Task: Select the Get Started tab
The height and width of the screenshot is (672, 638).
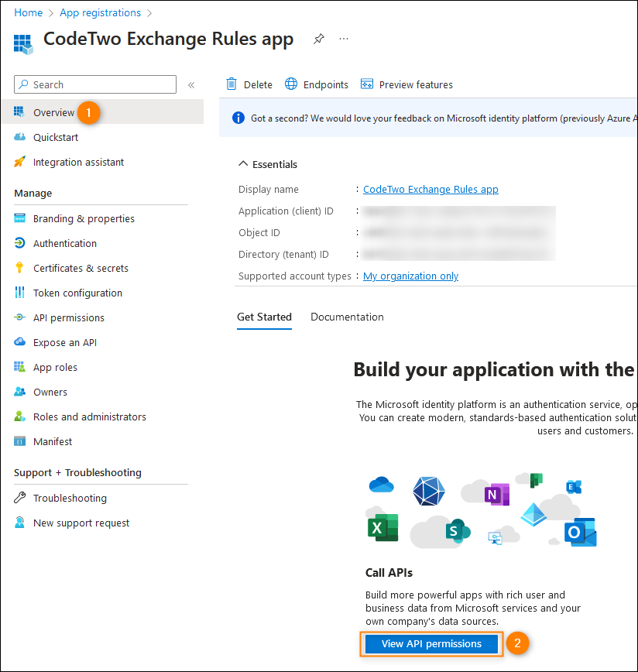Action: [264, 317]
